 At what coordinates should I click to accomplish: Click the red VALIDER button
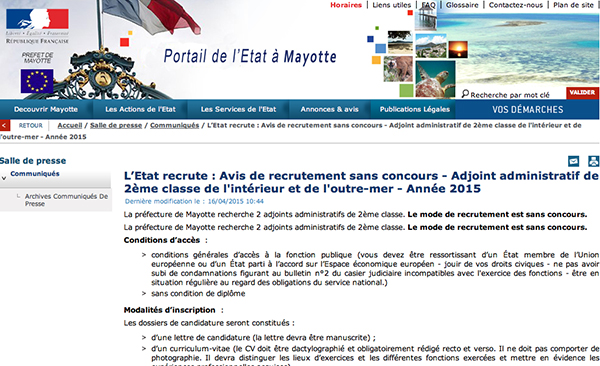click(582, 93)
